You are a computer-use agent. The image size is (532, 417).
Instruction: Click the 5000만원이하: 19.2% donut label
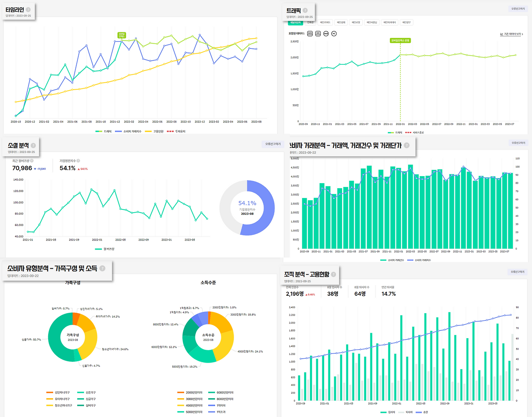pos(185,367)
